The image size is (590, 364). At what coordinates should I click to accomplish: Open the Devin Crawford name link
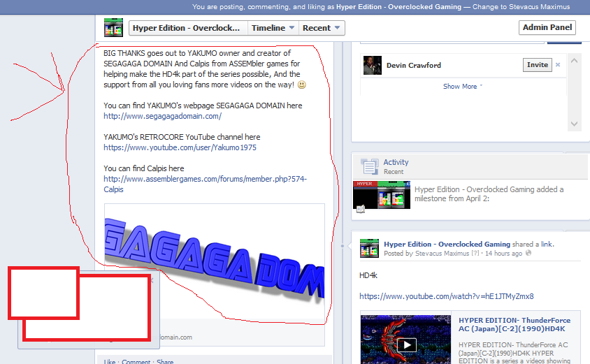pos(414,65)
